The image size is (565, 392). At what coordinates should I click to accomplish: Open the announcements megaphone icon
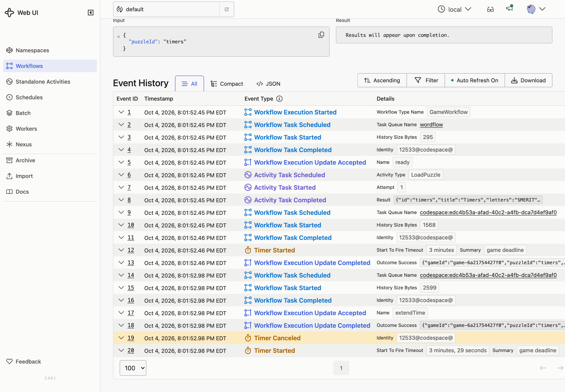(509, 8)
